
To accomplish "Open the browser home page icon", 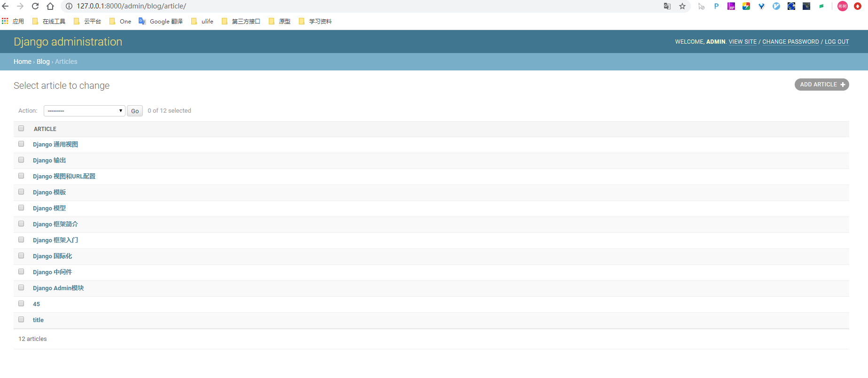I will [50, 6].
